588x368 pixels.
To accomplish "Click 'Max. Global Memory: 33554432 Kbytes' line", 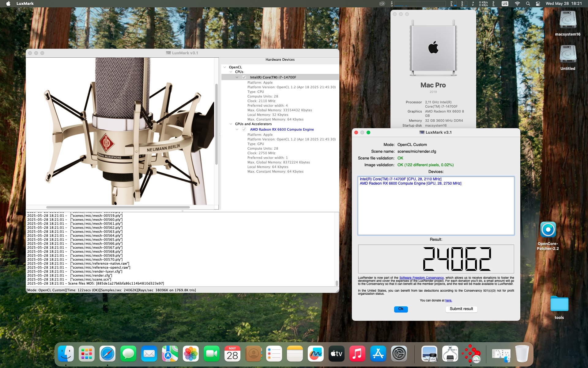I will point(280,110).
